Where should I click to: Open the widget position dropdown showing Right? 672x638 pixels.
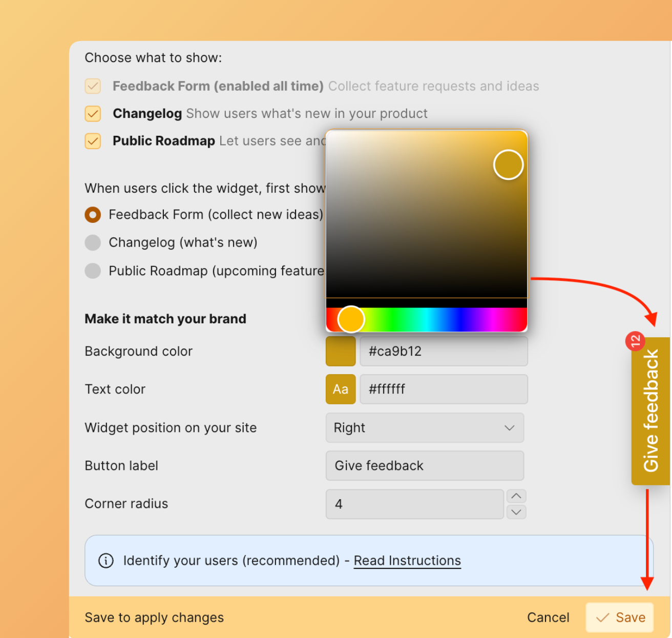(425, 428)
